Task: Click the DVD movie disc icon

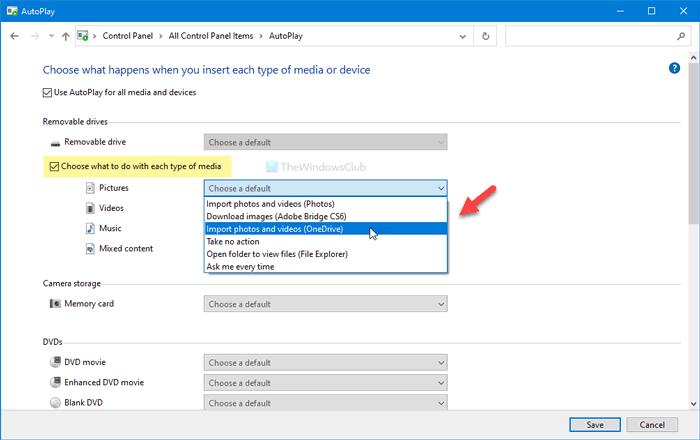Action: [x=55, y=362]
